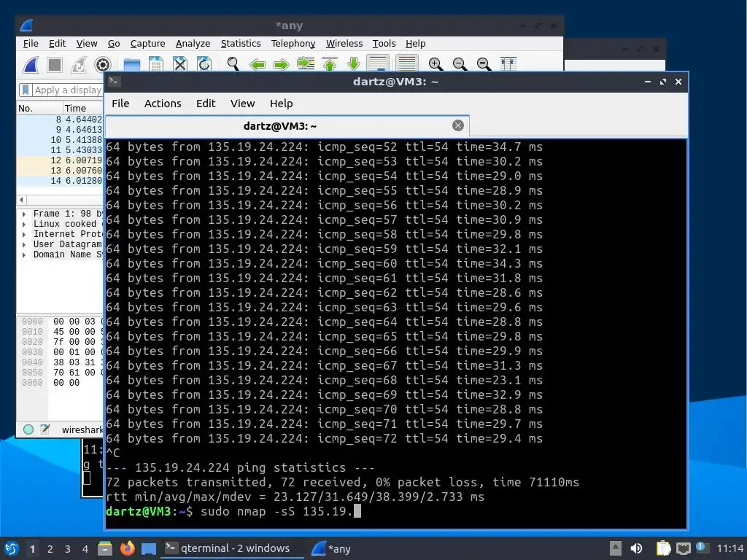The width and height of the screenshot is (747, 560).
Task: Open Wireshark Capture menu
Action: pyautogui.click(x=147, y=43)
